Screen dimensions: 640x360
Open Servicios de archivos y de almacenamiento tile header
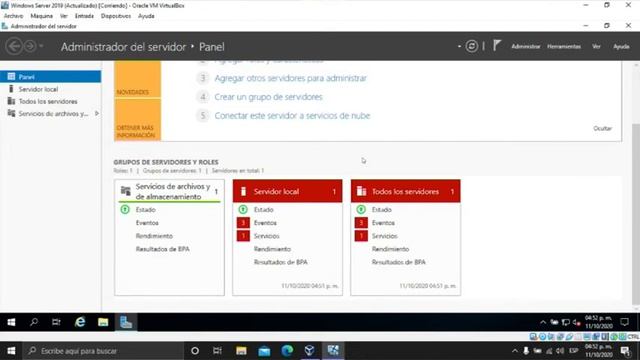(x=169, y=191)
